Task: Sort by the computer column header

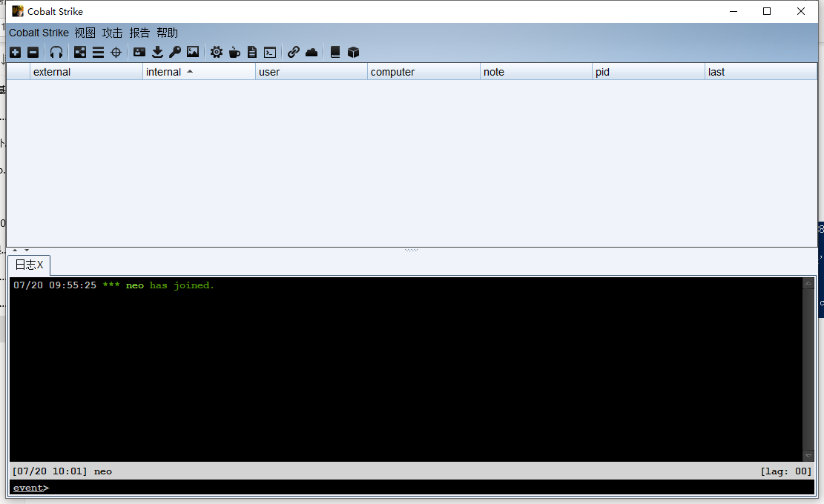Action: 423,72
